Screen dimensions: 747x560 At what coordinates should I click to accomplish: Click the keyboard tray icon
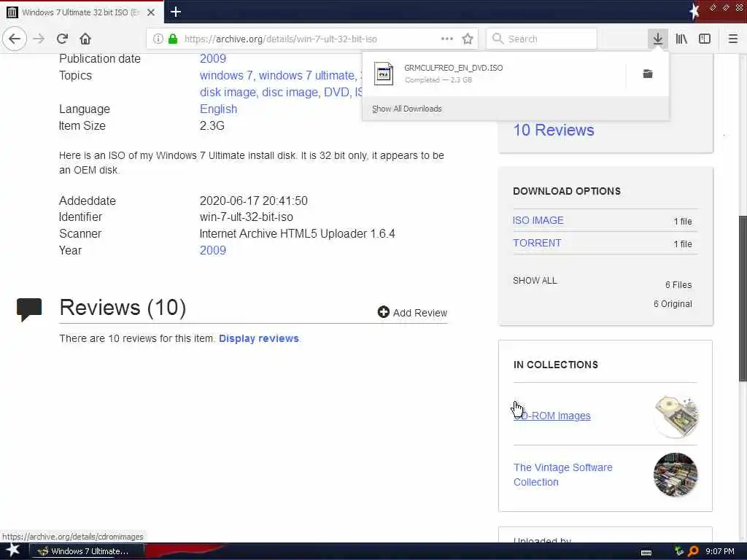coord(646,553)
